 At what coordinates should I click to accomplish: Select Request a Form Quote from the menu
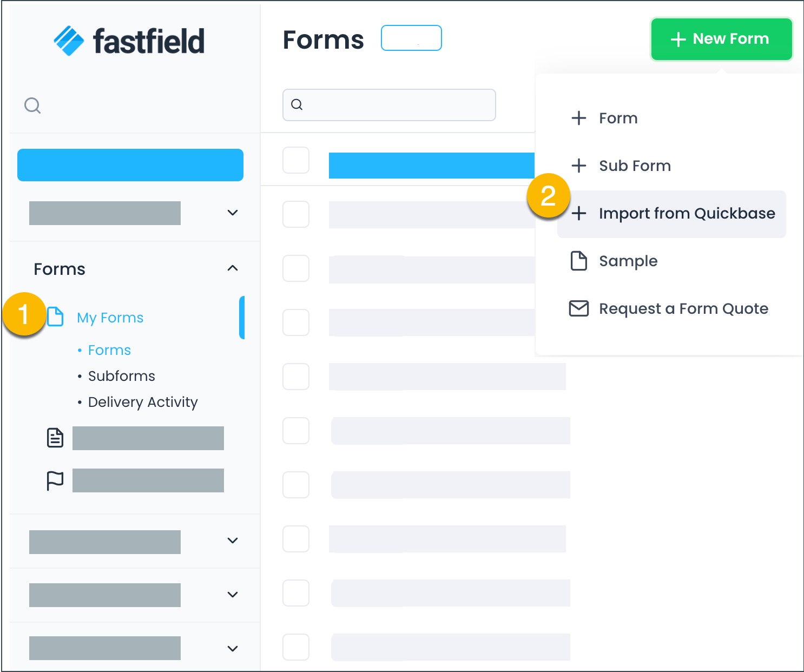tap(683, 308)
